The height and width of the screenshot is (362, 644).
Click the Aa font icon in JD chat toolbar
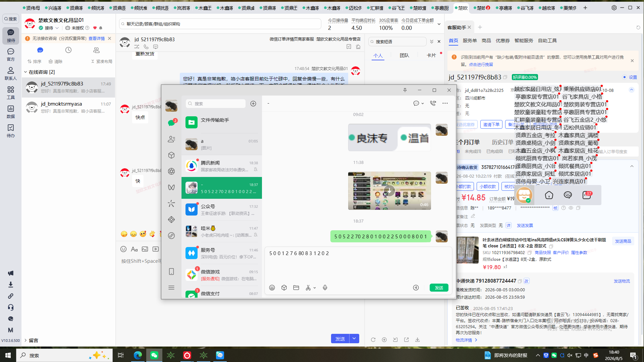[134, 249]
